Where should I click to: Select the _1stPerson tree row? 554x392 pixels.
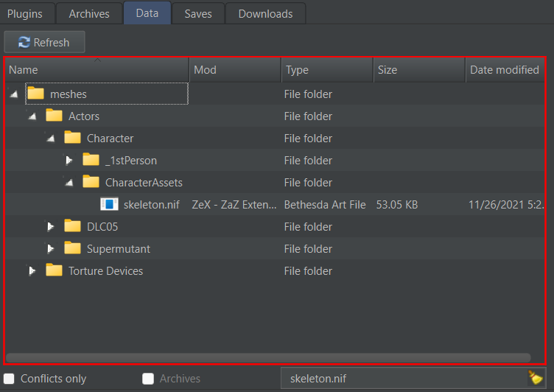[x=275, y=161]
